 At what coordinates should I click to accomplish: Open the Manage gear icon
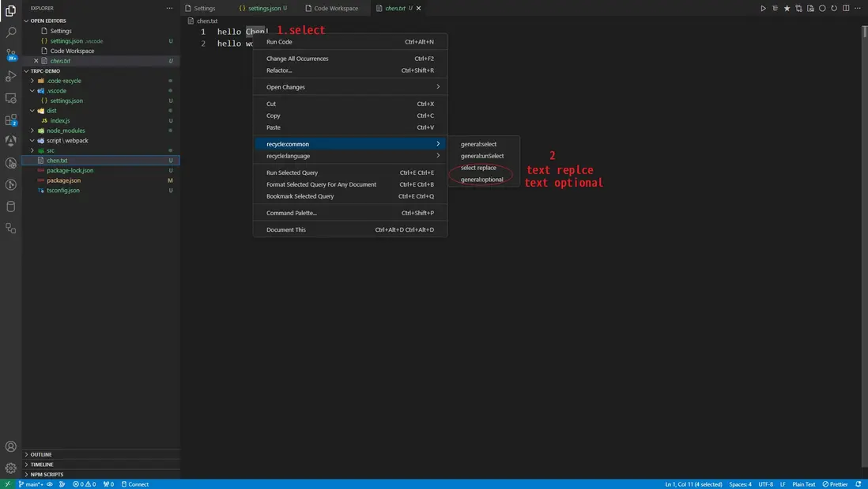[10, 468]
